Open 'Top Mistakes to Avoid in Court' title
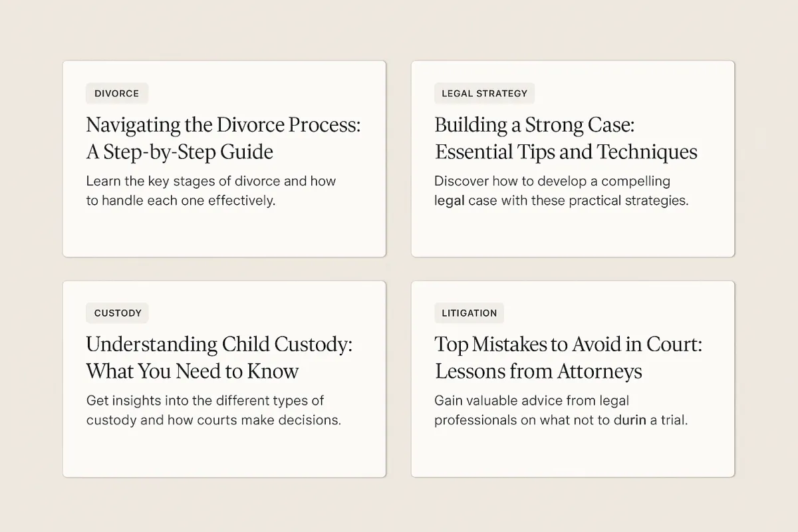This screenshot has height=532, width=798. (569, 344)
